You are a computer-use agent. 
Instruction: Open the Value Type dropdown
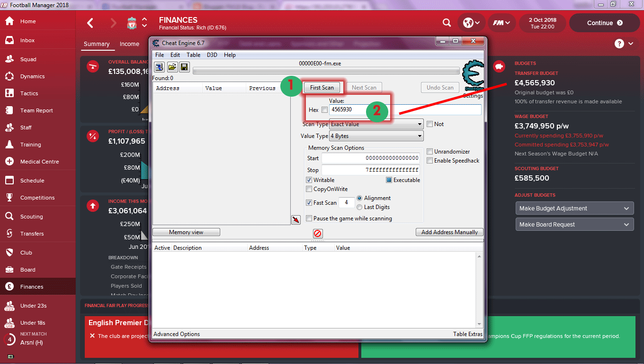click(x=376, y=136)
